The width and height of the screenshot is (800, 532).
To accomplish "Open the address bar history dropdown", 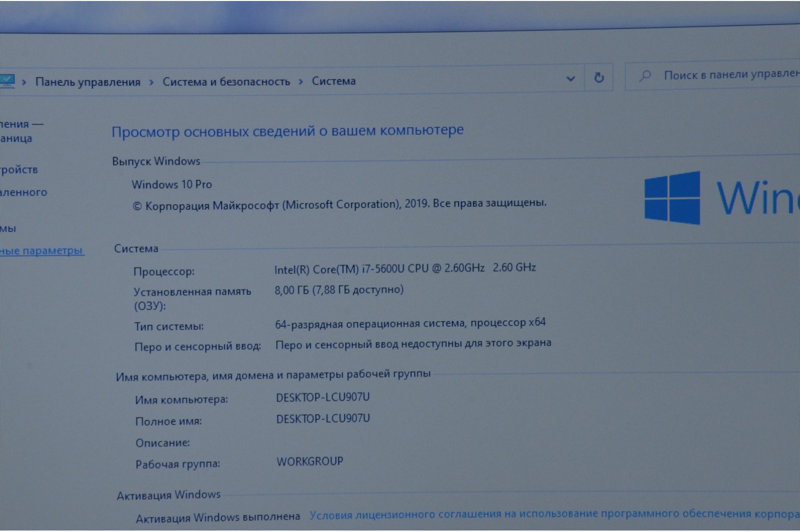I will coord(570,78).
